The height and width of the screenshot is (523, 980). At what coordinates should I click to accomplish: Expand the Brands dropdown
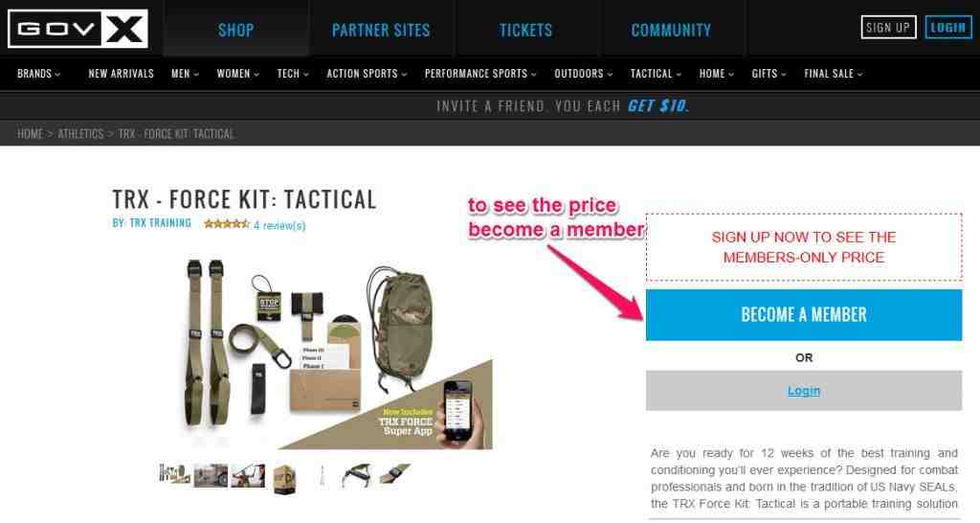tap(38, 74)
